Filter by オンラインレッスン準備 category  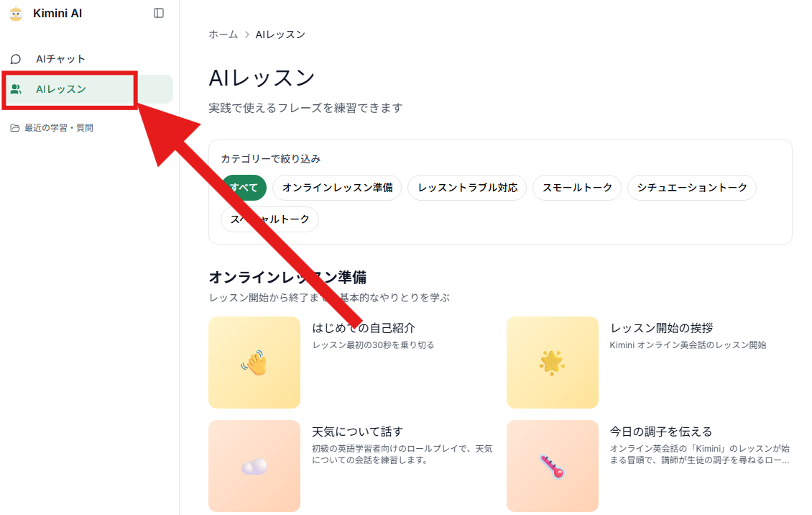[337, 188]
